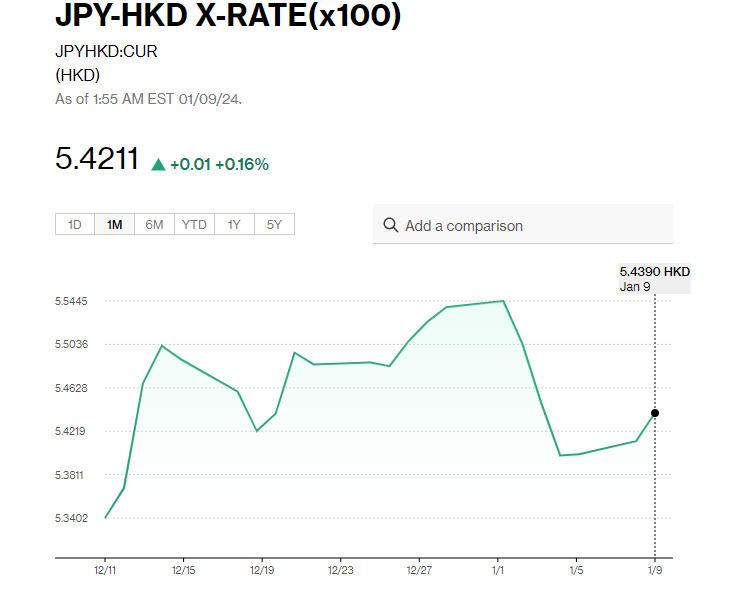Choose the YTD range tab
735x606 pixels.
click(194, 225)
